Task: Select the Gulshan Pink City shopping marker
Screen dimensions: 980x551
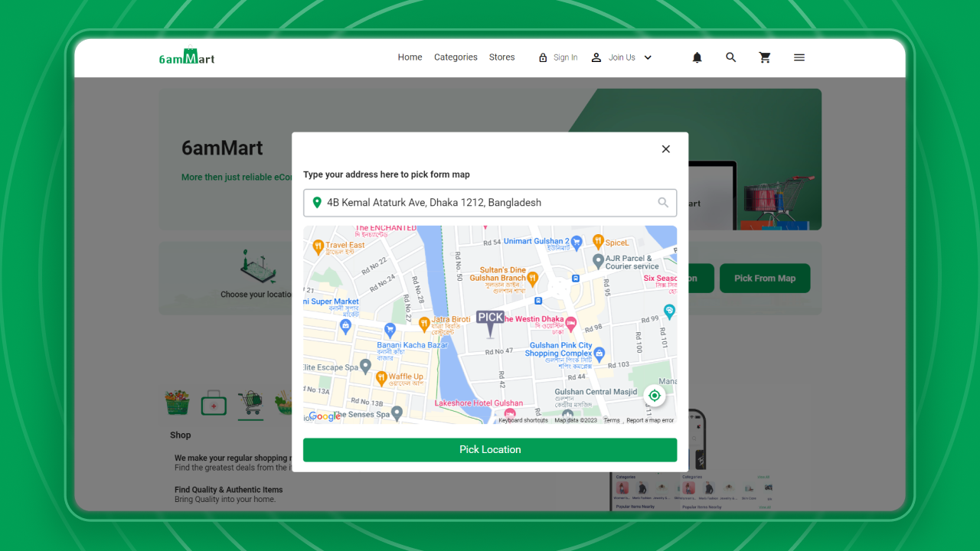Action: coord(599,354)
